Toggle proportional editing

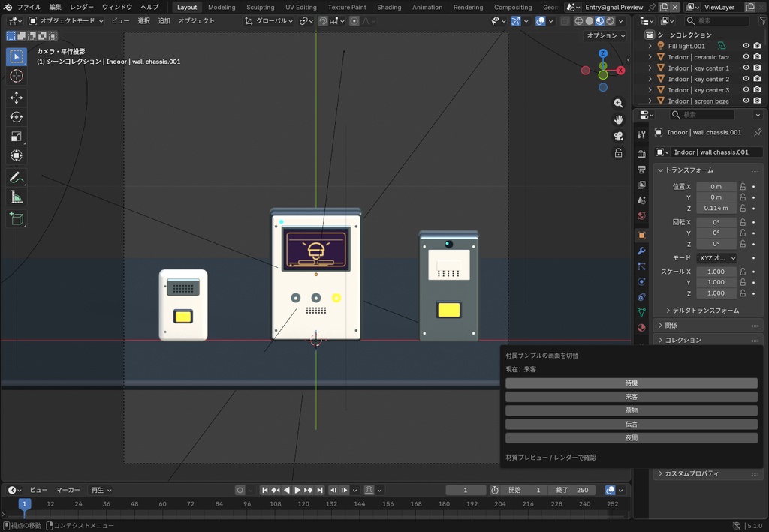point(354,21)
